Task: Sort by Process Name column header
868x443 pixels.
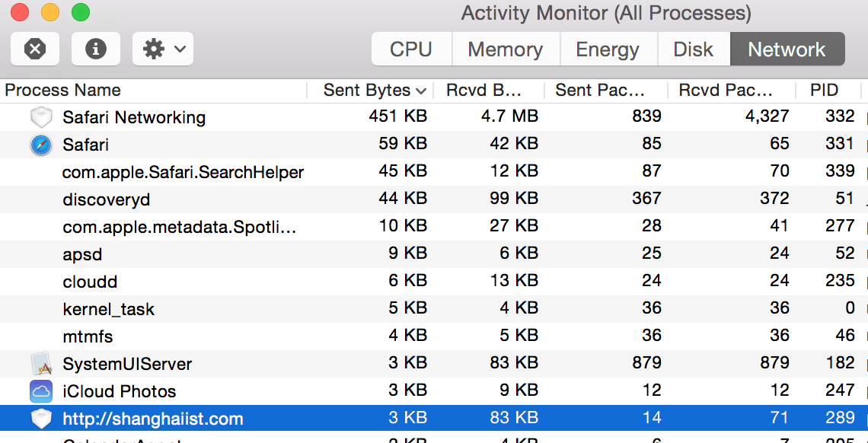Action: [152, 91]
